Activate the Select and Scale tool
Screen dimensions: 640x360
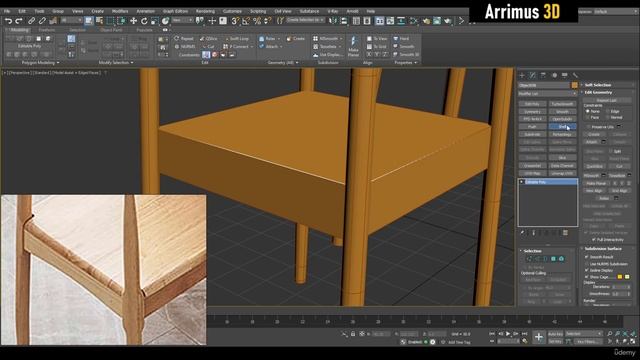155,21
